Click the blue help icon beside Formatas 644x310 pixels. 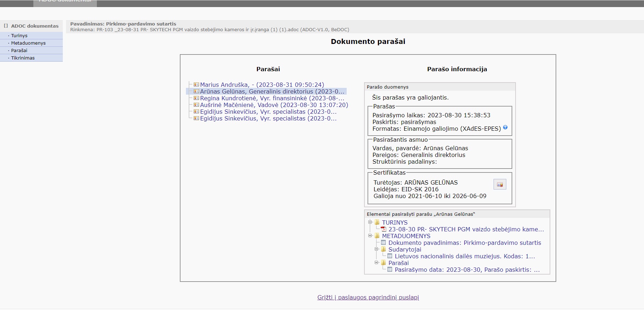505,128
